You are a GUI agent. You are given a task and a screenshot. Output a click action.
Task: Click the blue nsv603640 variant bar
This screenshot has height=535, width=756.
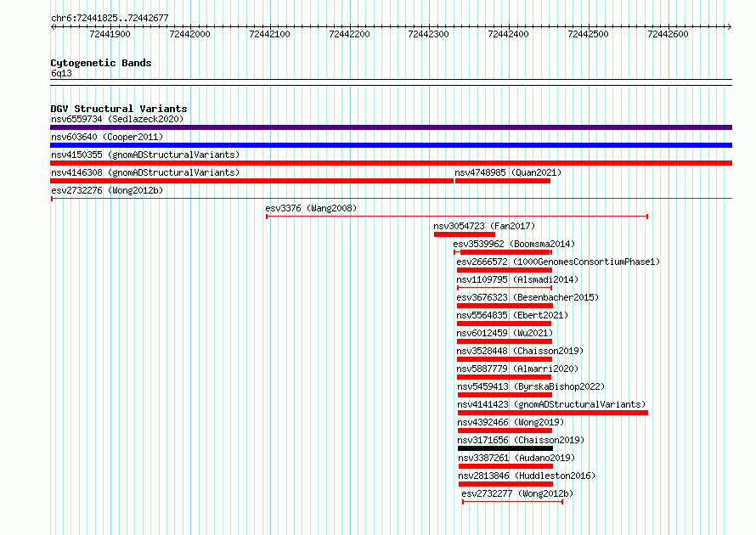point(391,145)
